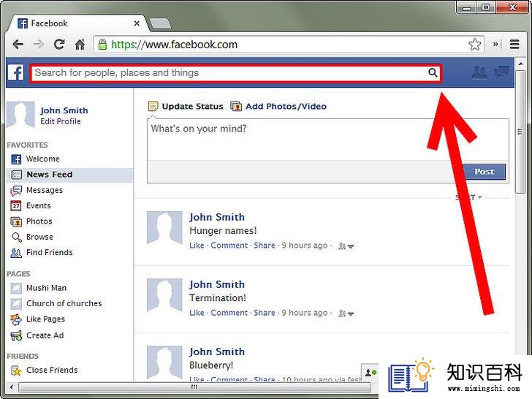Open audience dropdown on Hunger names post
The height and width of the screenshot is (399, 532).
[346, 246]
